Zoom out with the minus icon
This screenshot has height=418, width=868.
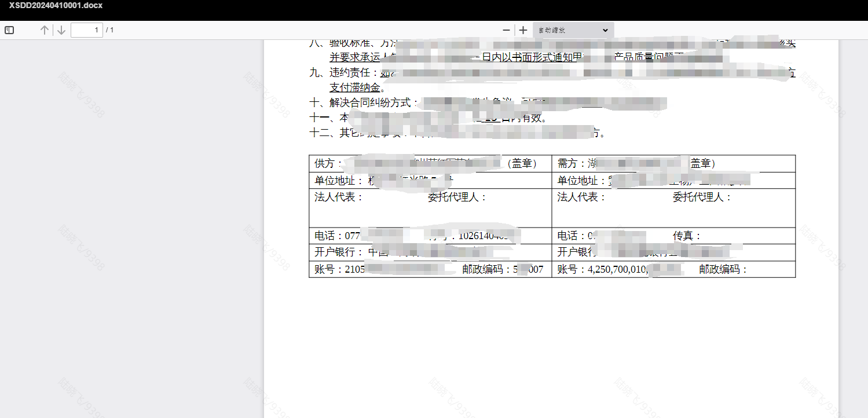(x=507, y=30)
